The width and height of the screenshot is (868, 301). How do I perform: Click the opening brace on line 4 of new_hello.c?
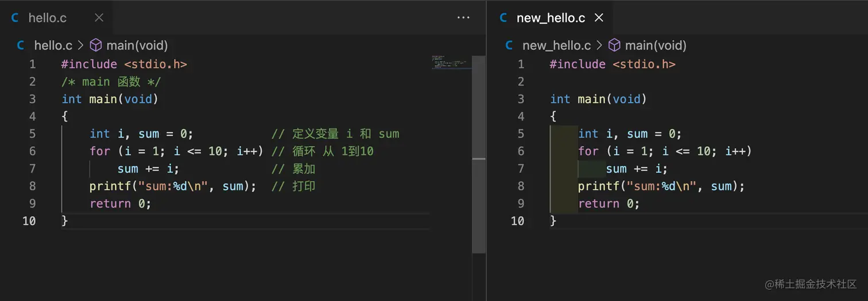(553, 116)
